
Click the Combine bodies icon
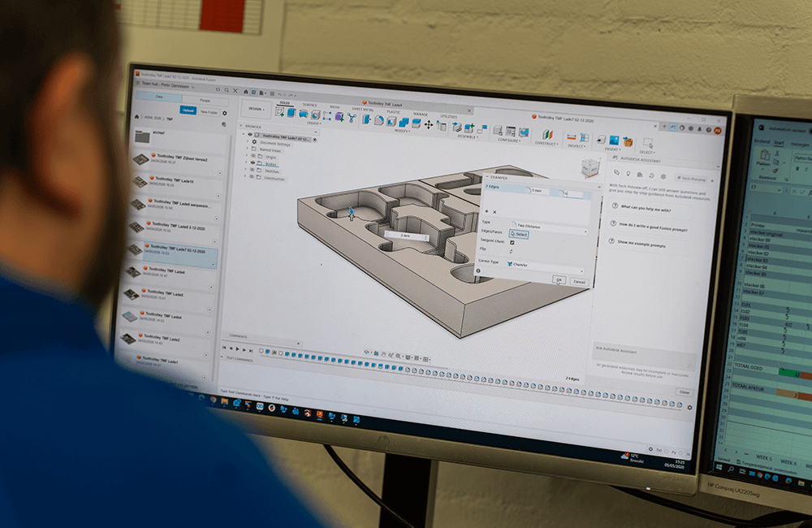pos(404,123)
